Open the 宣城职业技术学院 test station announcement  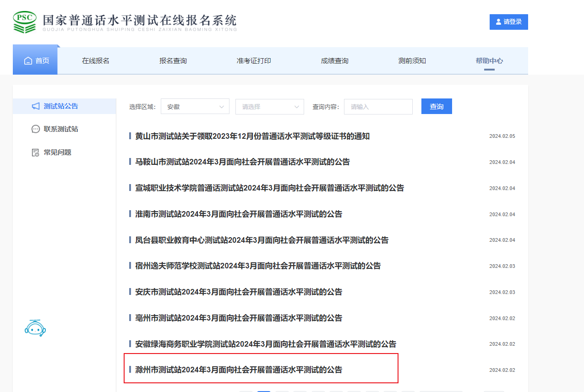point(269,188)
